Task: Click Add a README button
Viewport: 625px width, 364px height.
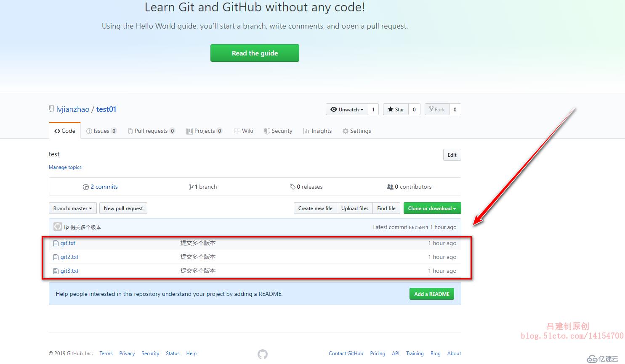Action: pos(432,294)
